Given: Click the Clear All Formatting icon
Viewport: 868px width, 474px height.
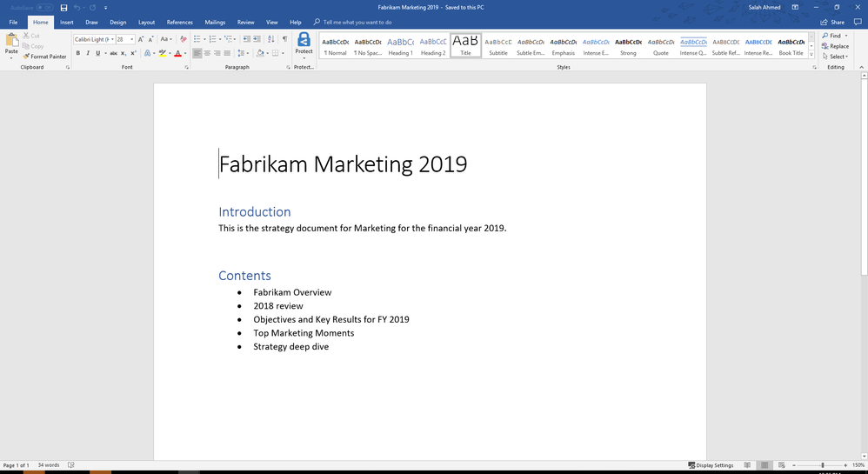Looking at the screenshot, I should 183,39.
